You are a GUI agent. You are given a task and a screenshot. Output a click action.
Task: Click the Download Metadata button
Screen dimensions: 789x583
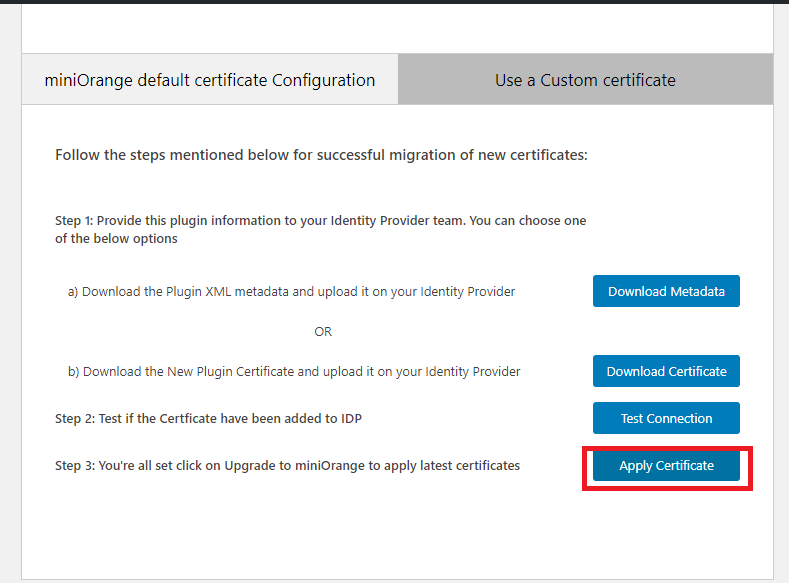(x=666, y=291)
